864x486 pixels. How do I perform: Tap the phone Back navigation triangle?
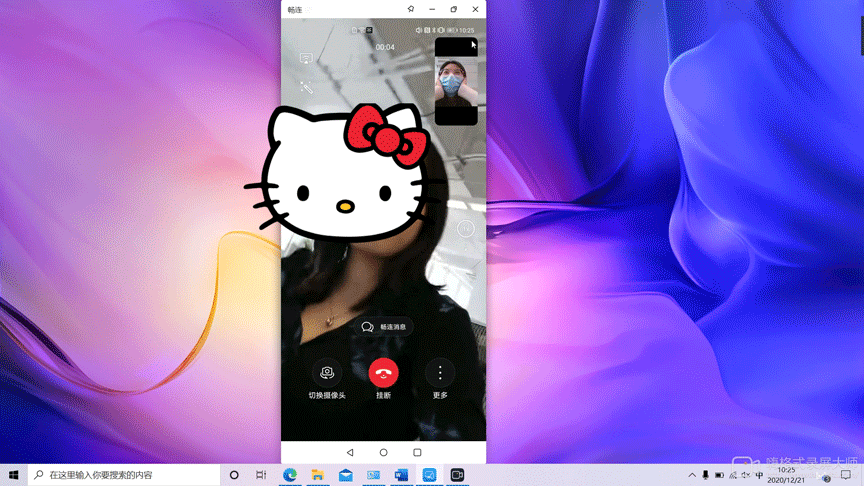click(350, 452)
